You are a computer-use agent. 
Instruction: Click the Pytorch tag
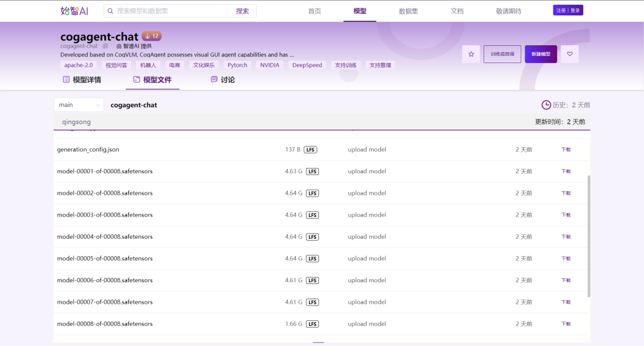(237, 65)
